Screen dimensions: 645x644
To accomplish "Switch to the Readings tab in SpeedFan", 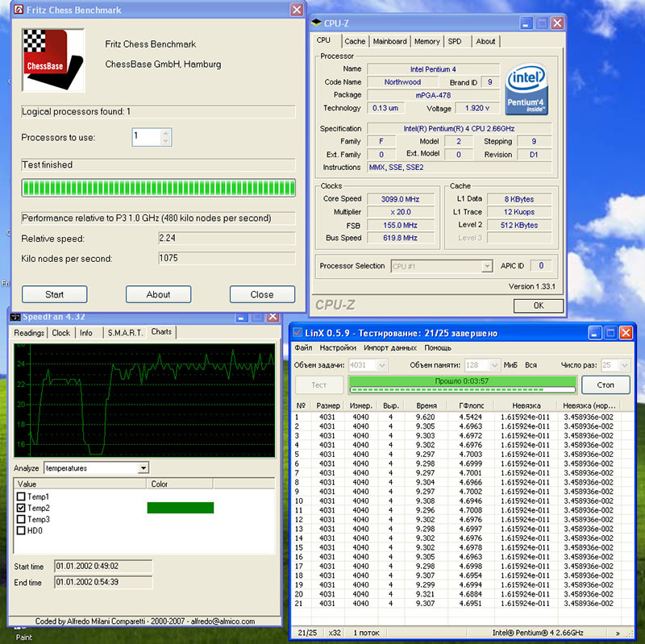I will point(29,333).
